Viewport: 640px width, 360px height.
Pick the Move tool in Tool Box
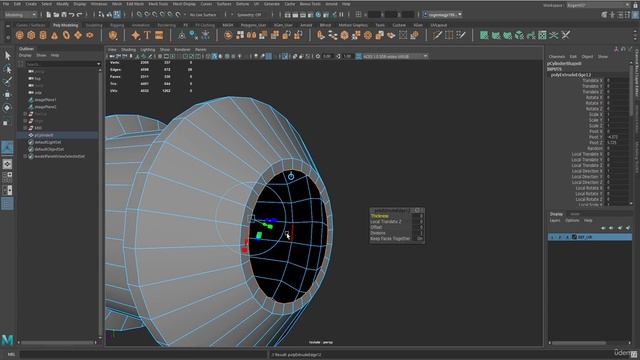[x=7, y=95]
